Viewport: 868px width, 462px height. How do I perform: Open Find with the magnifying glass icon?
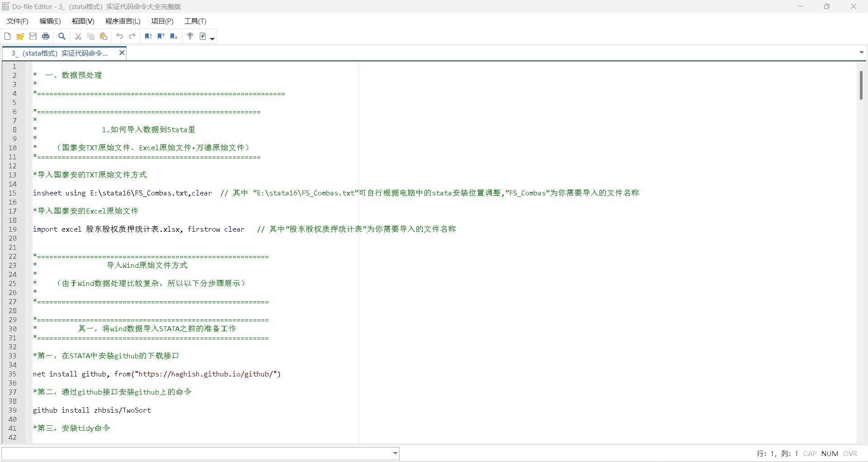[62, 36]
